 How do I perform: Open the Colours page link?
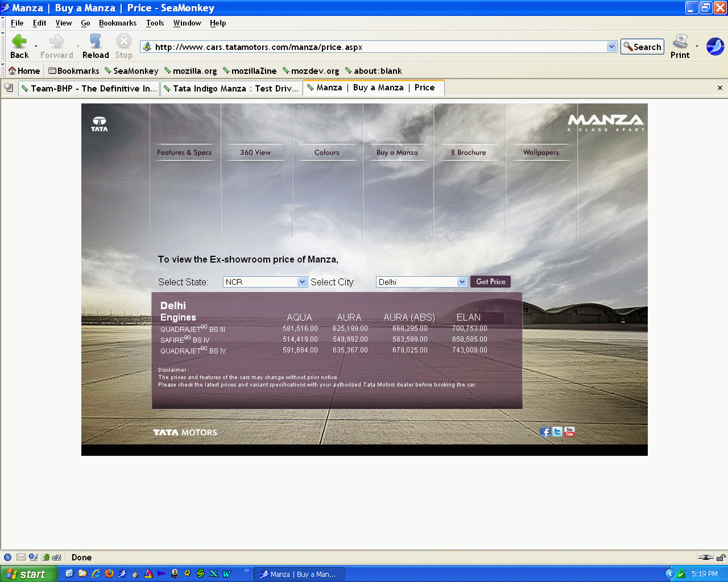pos(326,152)
